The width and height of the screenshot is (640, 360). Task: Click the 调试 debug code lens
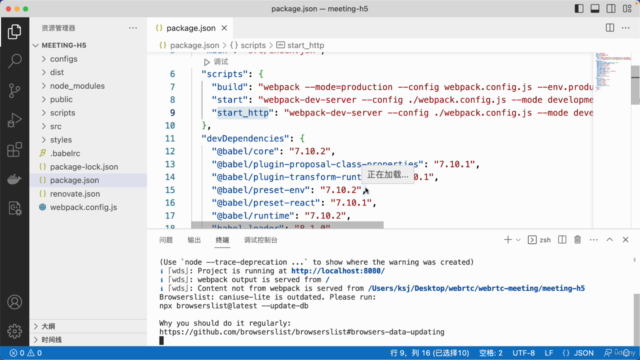[x=216, y=62]
